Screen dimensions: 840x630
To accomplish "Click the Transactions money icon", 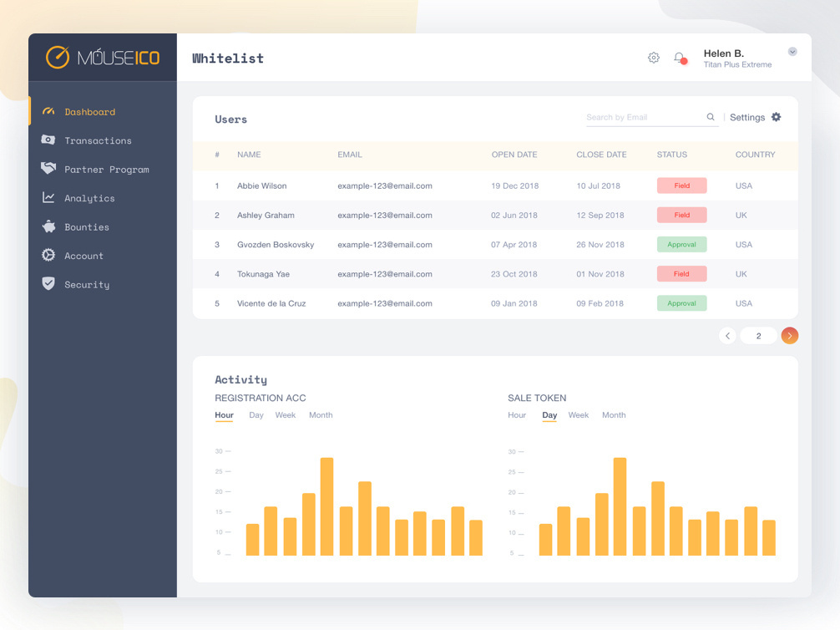I will [x=48, y=140].
